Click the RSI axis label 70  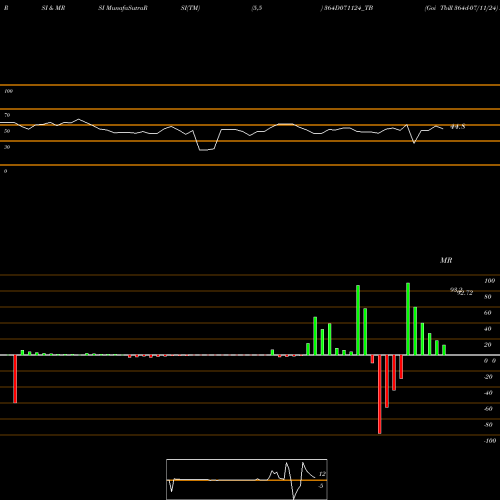pos(7,115)
